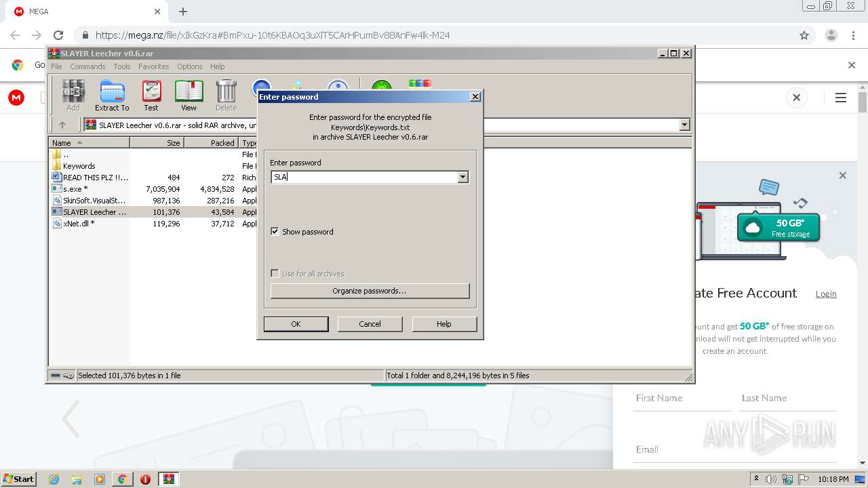The height and width of the screenshot is (488, 868).
Task: Click Cancel in the password dialog
Action: tap(370, 324)
